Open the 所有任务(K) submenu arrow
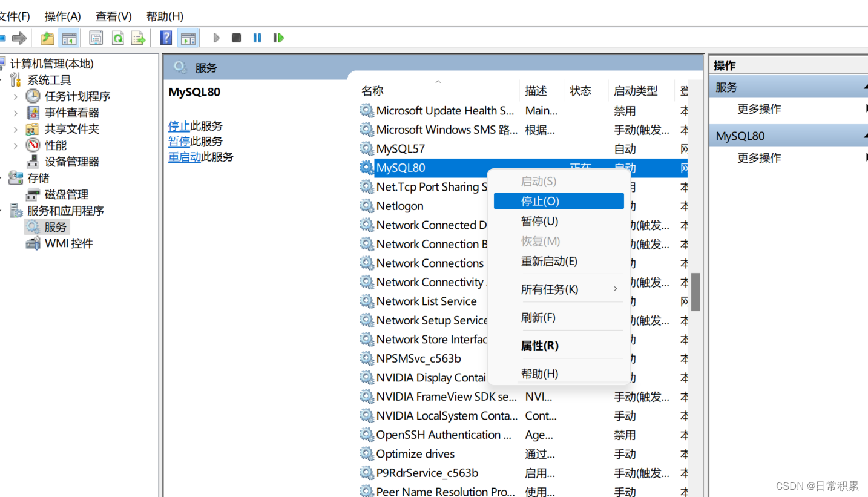The height and width of the screenshot is (497, 868). pyautogui.click(x=615, y=289)
